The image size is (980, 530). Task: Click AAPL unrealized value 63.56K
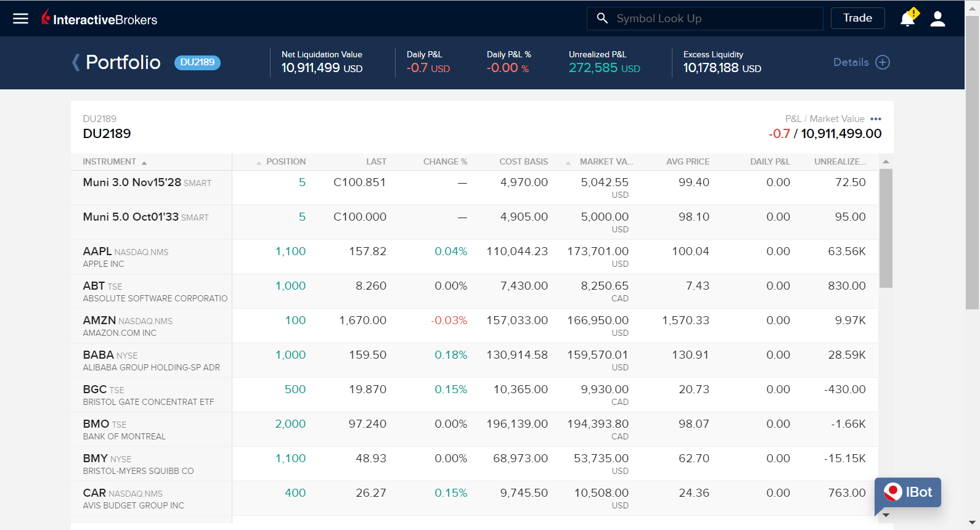click(x=847, y=251)
